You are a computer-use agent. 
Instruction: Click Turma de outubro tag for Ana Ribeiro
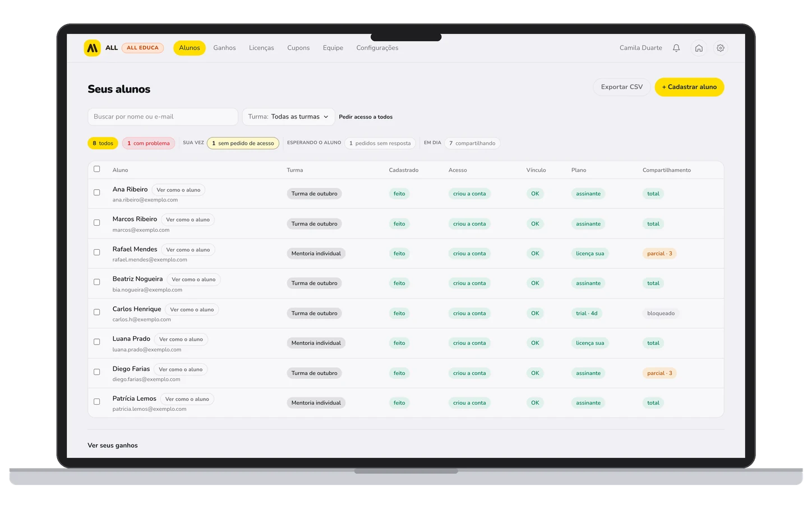pyautogui.click(x=315, y=194)
